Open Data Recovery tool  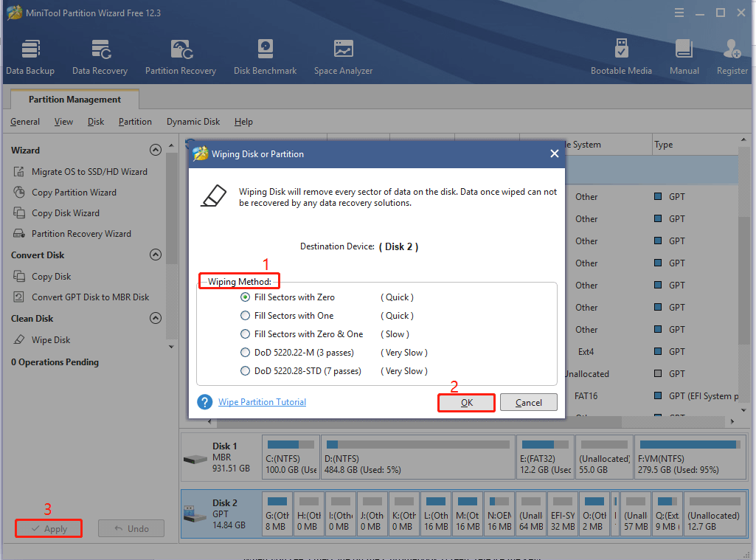pos(100,57)
